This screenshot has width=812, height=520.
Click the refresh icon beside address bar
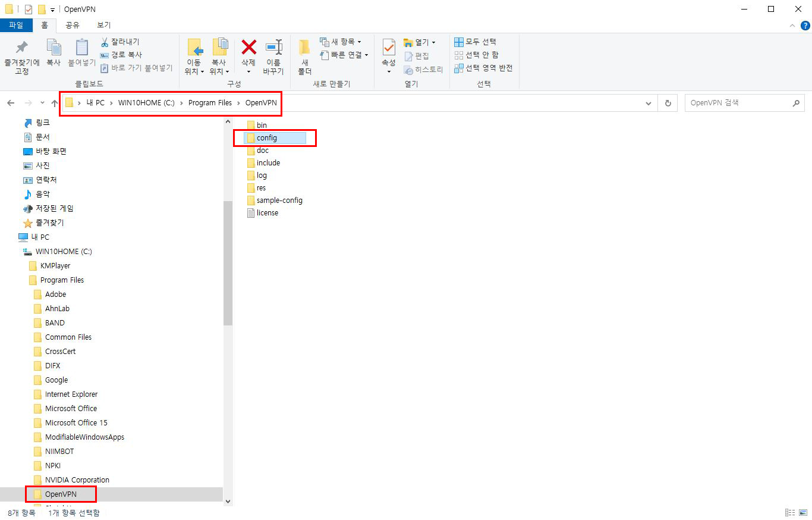coord(668,103)
